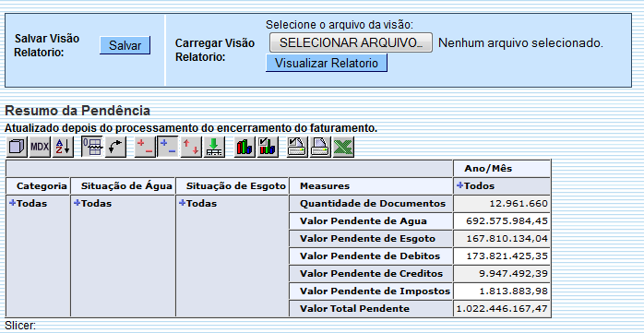
Task: Click the Resumo da Pendência heading
Action: click(78, 111)
